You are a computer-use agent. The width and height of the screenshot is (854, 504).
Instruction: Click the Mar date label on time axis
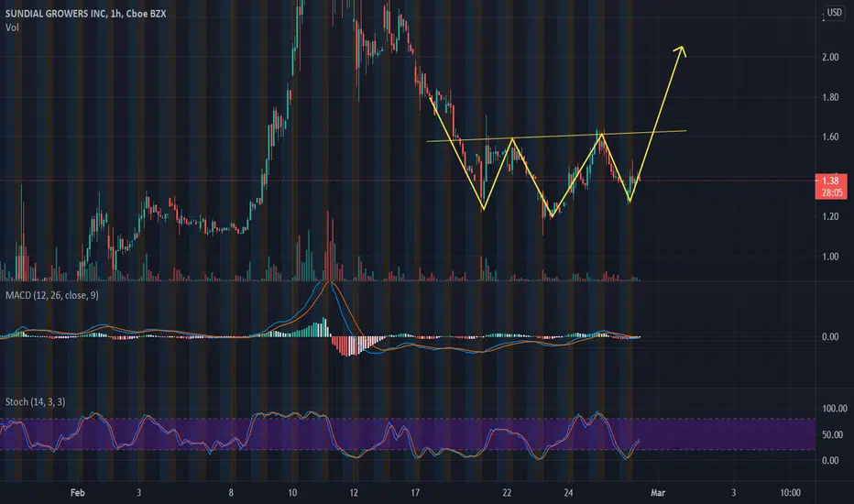[657, 493]
